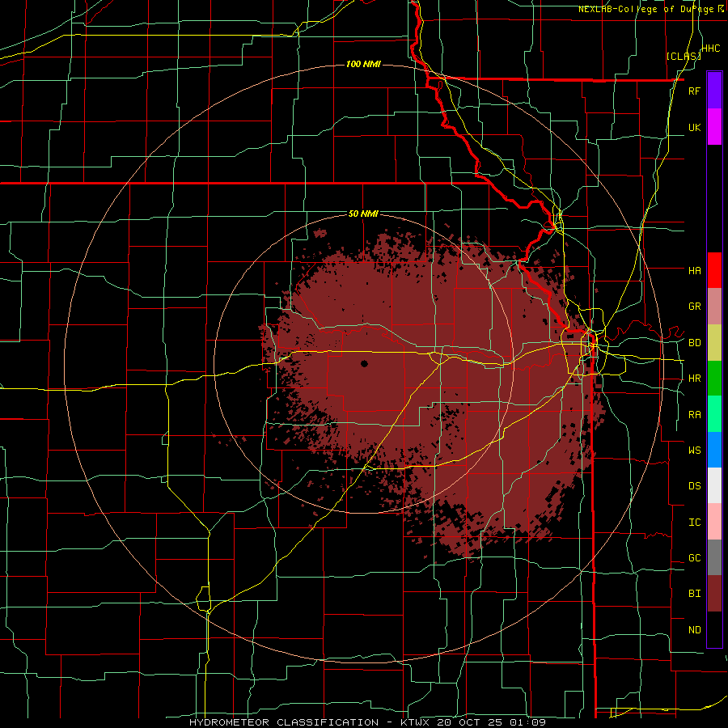This screenshot has width=728, height=728.
Task: Click the "100 NMI" range ring label
Action: tap(363, 64)
